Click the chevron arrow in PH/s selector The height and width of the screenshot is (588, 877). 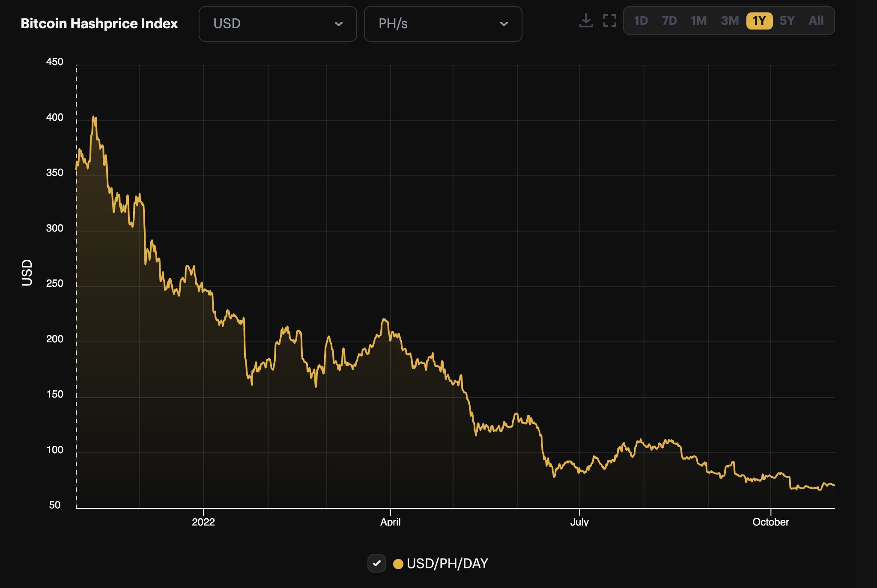[504, 24]
